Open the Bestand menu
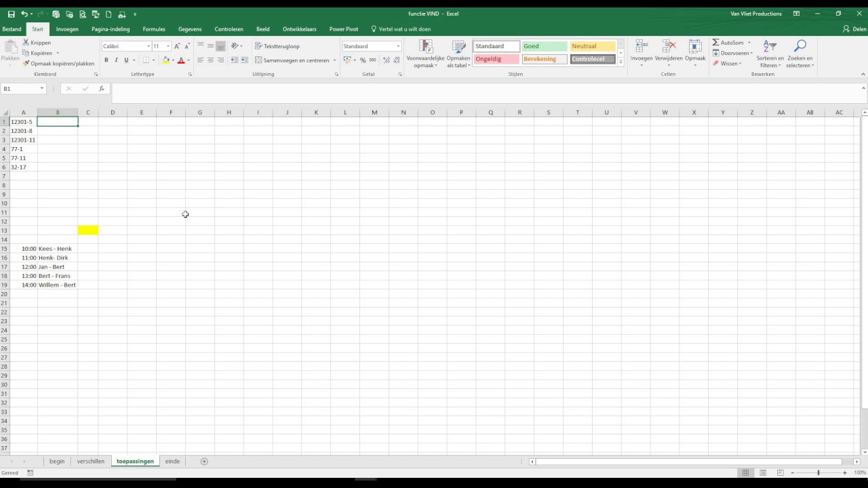Screen dimensions: 868x488 pyautogui.click(x=12, y=29)
